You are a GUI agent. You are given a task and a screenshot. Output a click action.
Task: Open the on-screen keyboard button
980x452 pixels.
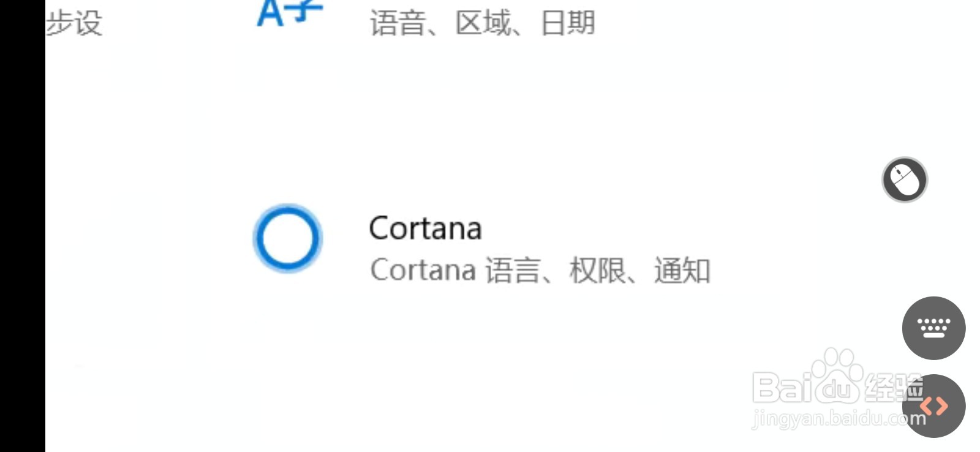click(933, 328)
